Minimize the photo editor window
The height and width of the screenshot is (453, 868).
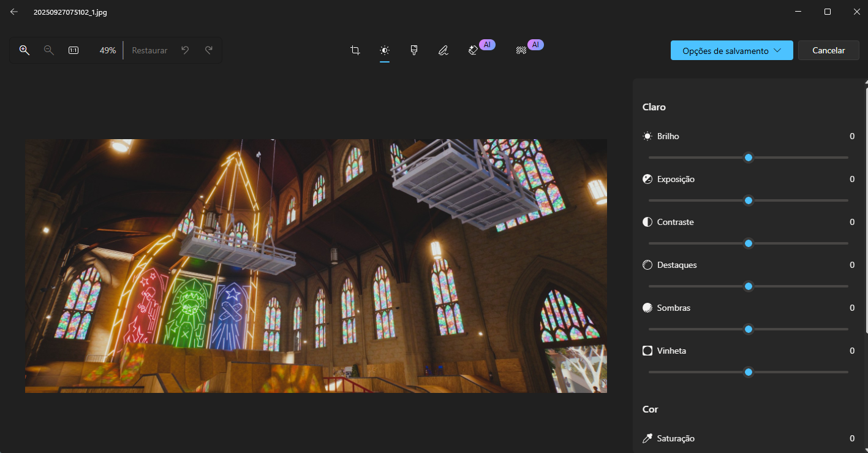coord(798,12)
